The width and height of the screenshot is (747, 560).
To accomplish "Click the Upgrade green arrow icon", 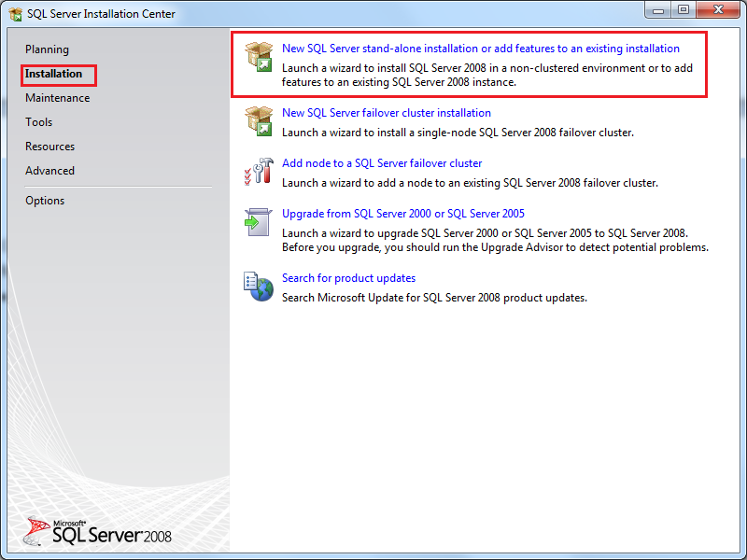I will click(x=259, y=222).
